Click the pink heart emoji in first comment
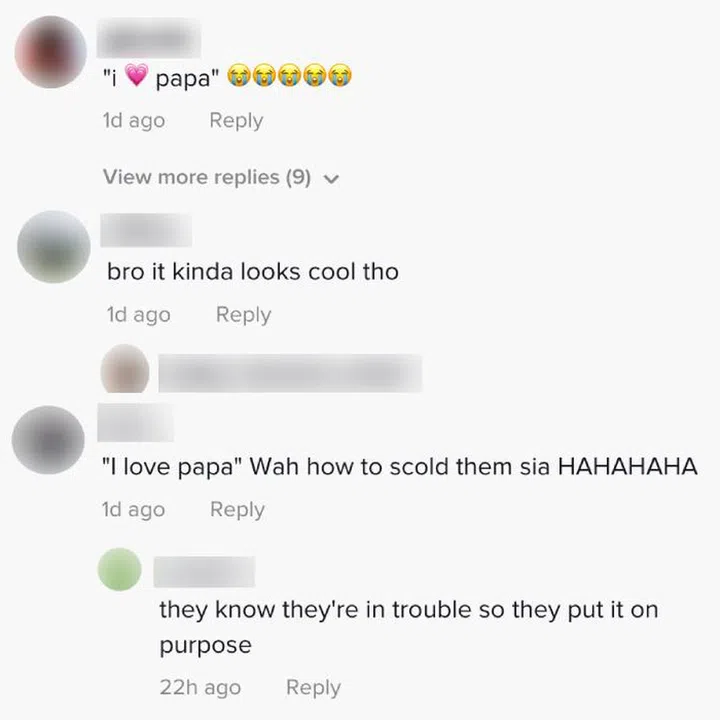Screen dimensions: 720x720 coord(136,75)
